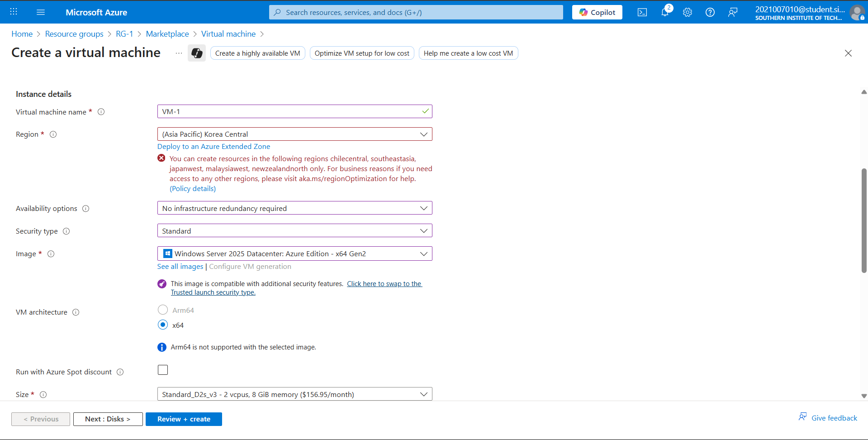Select x64 architecture radio button
The width and height of the screenshot is (868, 440).
coord(163,325)
